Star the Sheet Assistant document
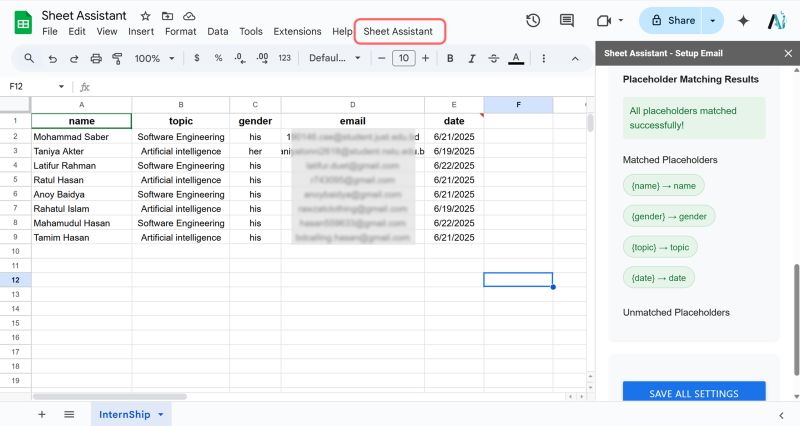The height and width of the screenshot is (426, 800). coord(145,16)
